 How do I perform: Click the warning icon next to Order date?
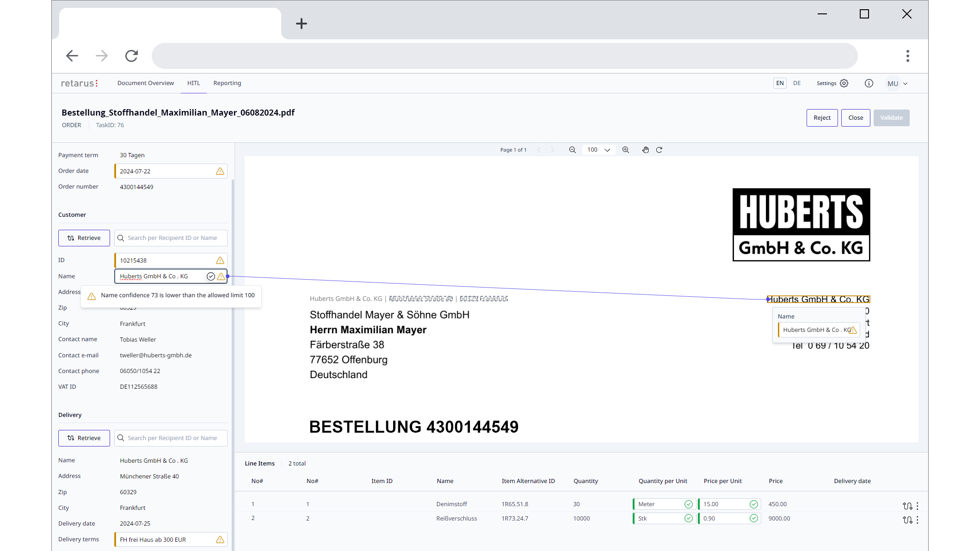pos(220,171)
